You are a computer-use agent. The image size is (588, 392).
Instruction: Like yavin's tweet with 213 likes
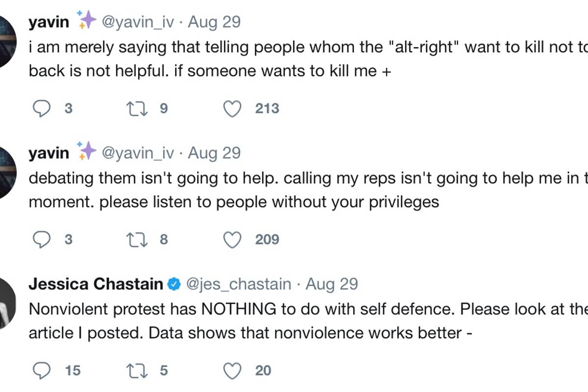click(232, 108)
